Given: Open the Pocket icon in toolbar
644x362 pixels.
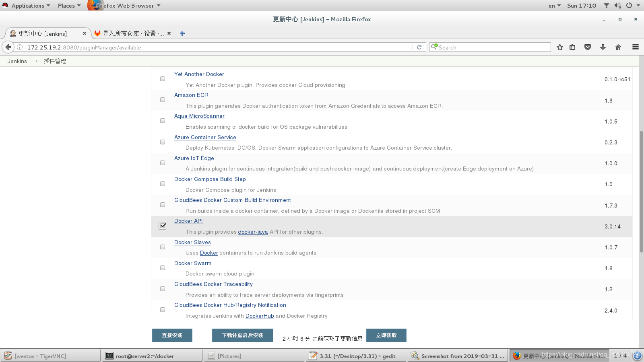Looking at the screenshot, I should tap(588, 47).
